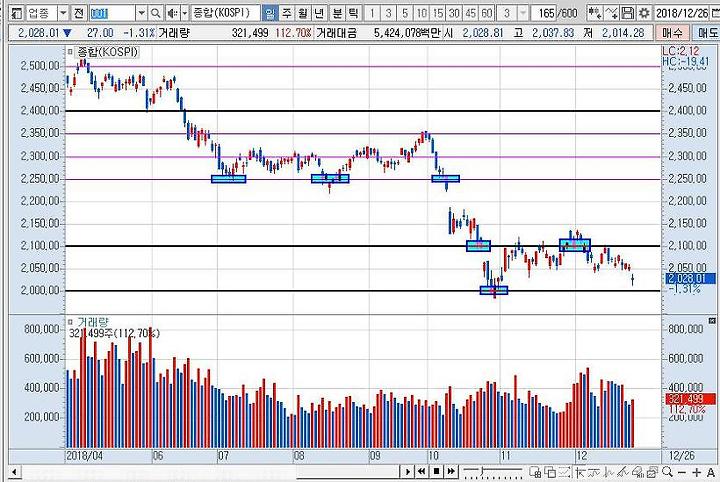
Task: Click the 매도 sell button
Action: (x=706, y=33)
